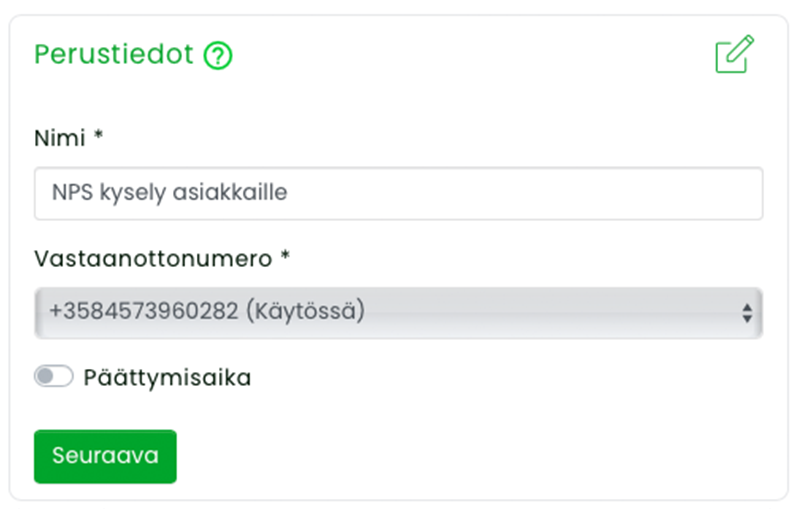Click the Nimi field label
This screenshot has height=509, width=800.
tap(60, 138)
